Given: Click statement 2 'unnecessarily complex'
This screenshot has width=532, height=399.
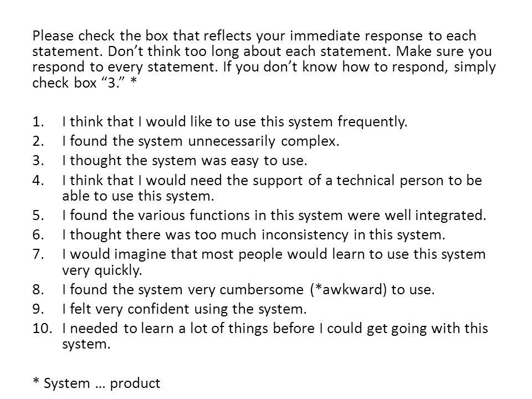Looking at the screenshot, I should tap(201, 141).
